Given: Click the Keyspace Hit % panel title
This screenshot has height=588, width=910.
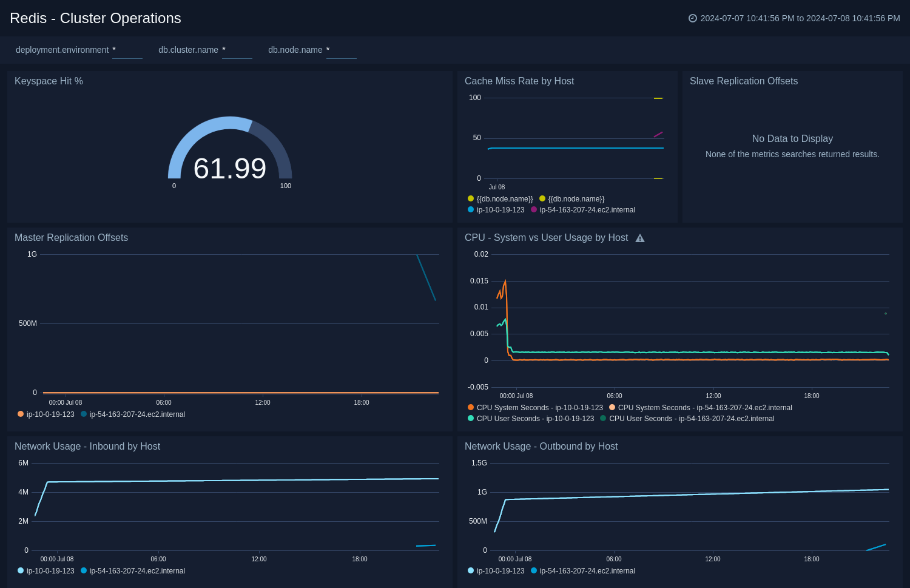Looking at the screenshot, I should (49, 81).
